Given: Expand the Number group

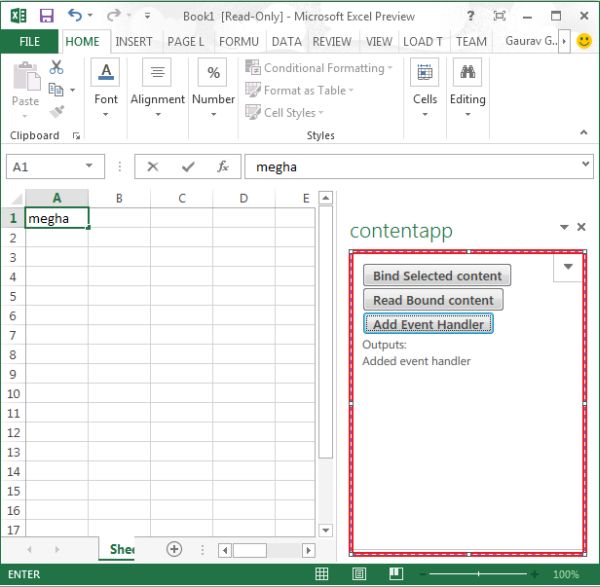Looking at the screenshot, I should (x=213, y=88).
